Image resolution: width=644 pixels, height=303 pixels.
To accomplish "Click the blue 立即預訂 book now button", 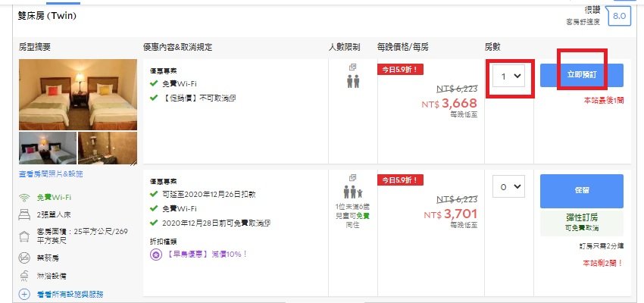I will point(582,75).
